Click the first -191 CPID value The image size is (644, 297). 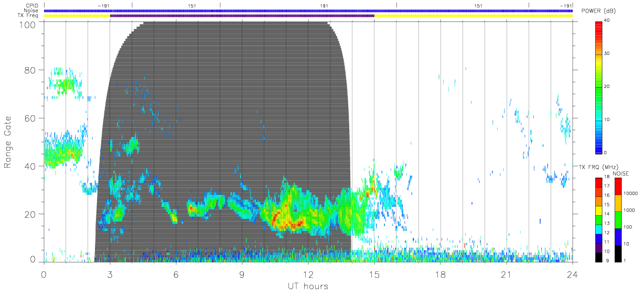point(103,6)
